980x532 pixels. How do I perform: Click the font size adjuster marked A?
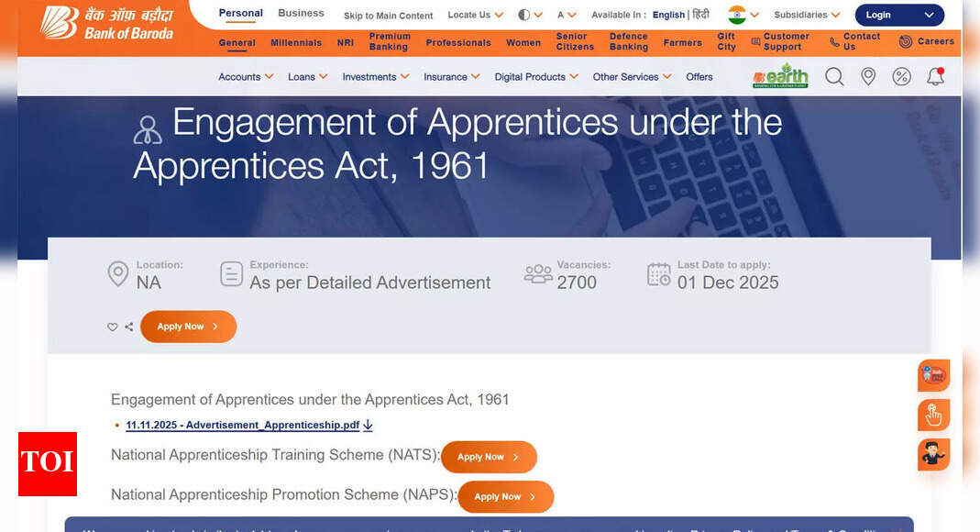coord(561,15)
